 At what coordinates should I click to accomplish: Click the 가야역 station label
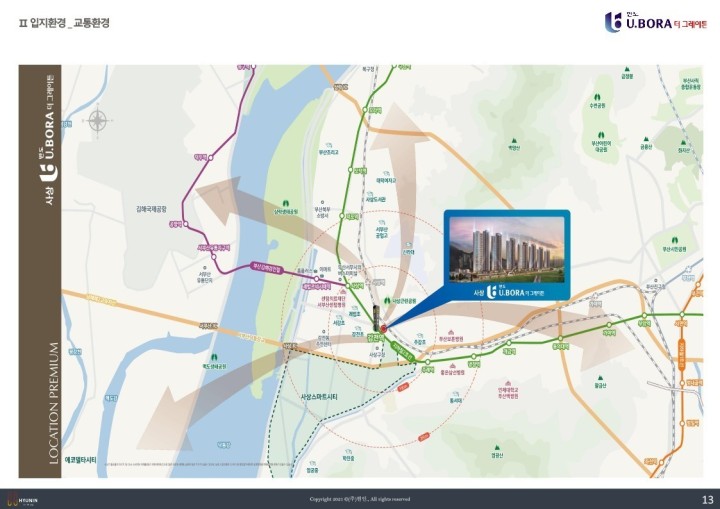(x=609, y=333)
